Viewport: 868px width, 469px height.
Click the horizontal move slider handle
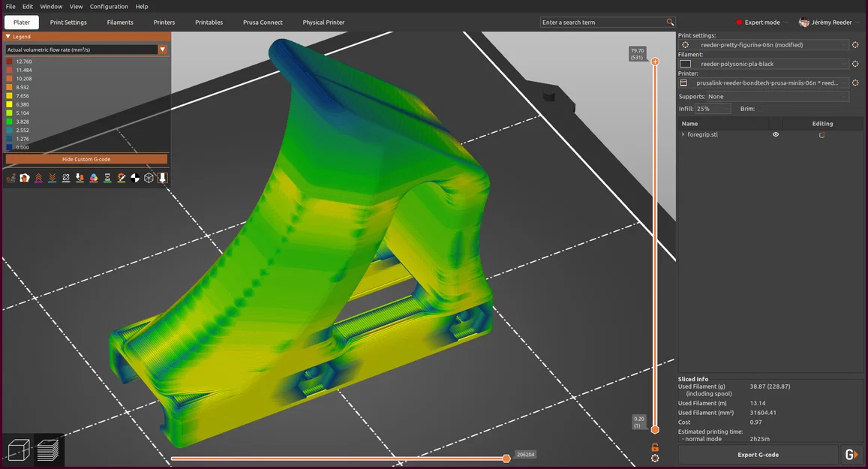506,458
